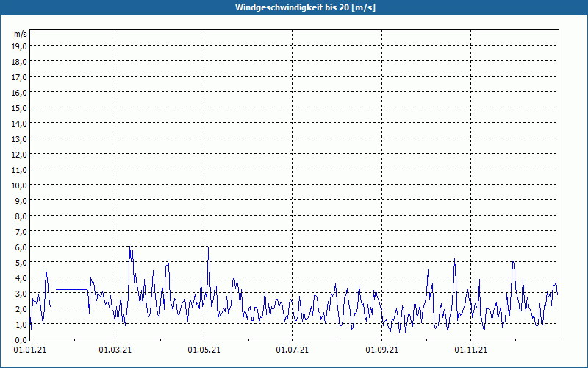Click the 12,0 y-axis label
Viewport: 588px width, 368px height.
coord(19,155)
